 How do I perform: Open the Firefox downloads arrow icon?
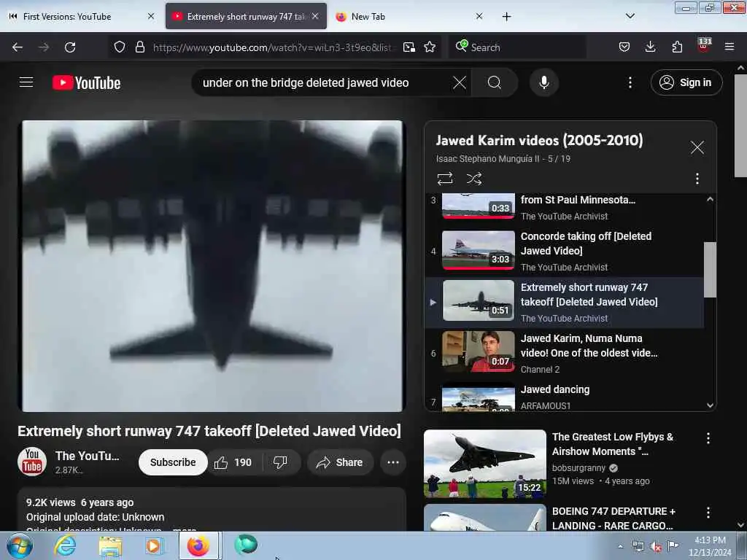coord(650,47)
